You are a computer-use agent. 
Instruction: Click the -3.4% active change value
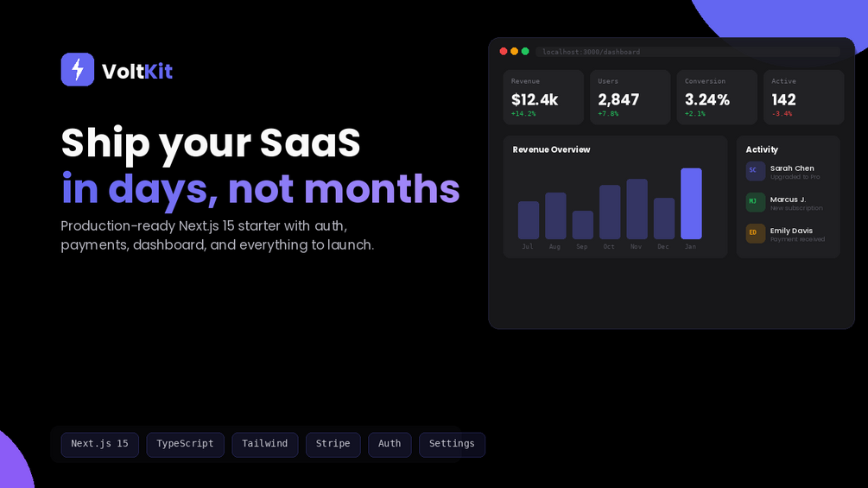[x=782, y=114]
